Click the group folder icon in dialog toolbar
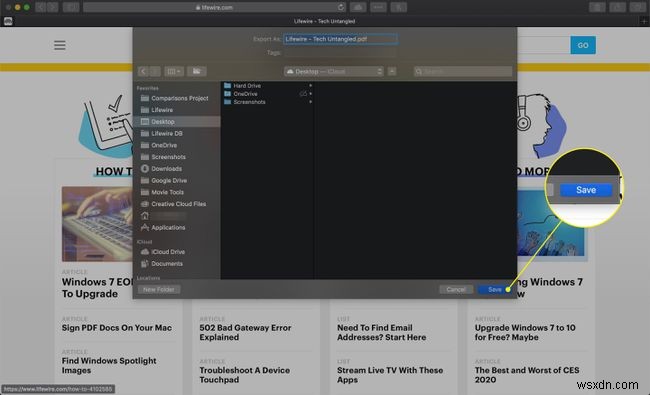Image resolution: width=650 pixels, height=395 pixels. pyautogui.click(x=196, y=71)
